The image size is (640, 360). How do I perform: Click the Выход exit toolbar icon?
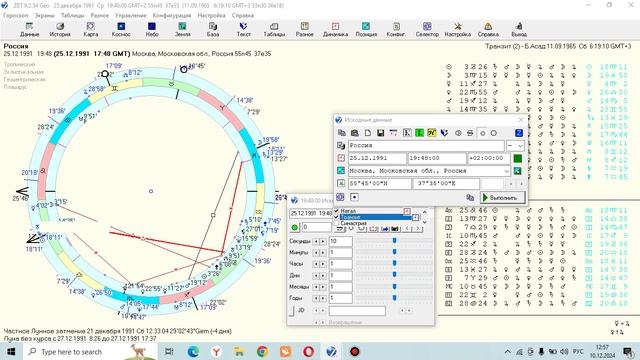pos(519,29)
